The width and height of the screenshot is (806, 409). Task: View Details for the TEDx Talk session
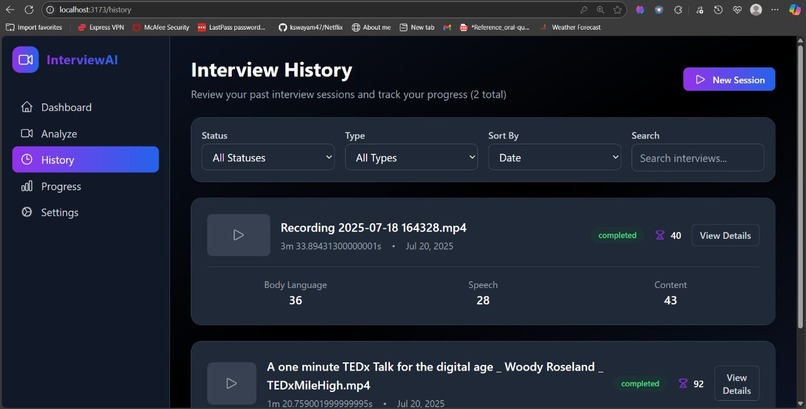[737, 384]
